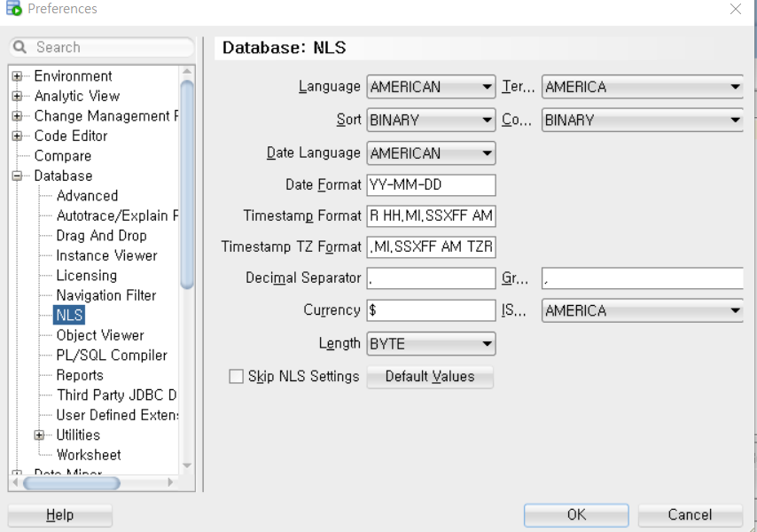Enable the Skip NLS Settings checkbox
This screenshot has width=757, height=532.
tap(236, 376)
